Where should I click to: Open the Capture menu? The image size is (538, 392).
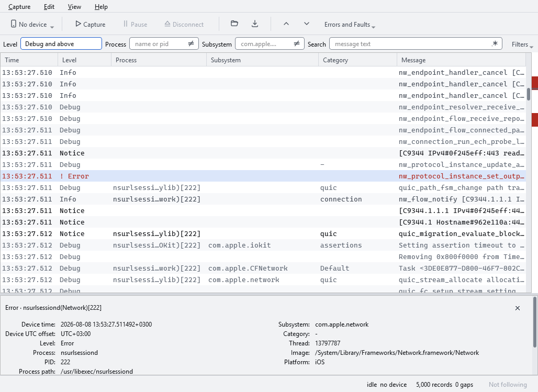point(19,6)
